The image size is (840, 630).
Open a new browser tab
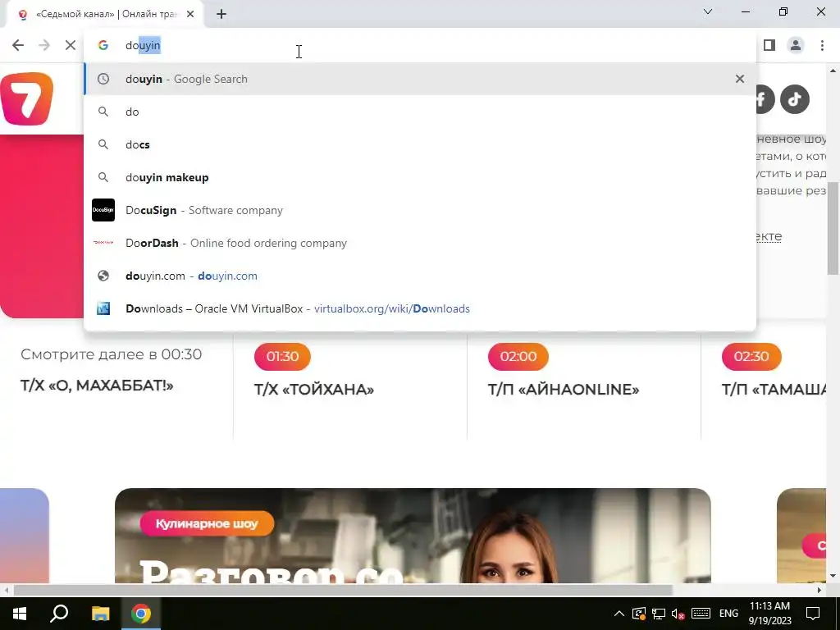[221, 15]
